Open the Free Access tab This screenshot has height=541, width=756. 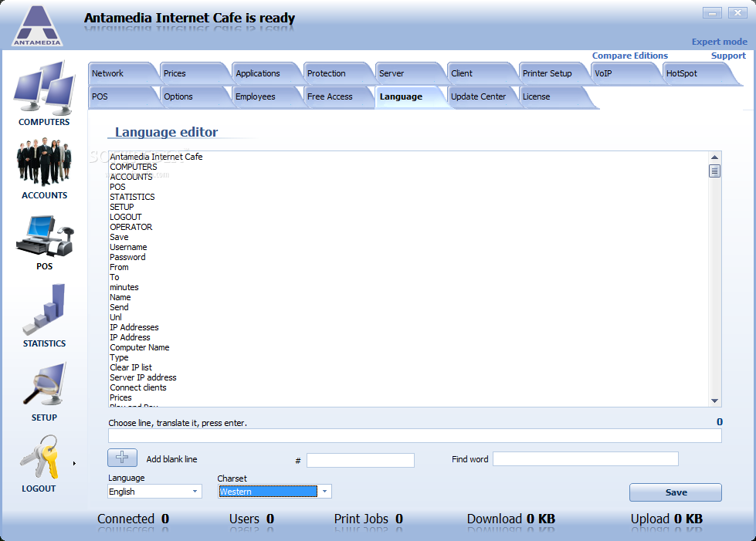click(338, 96)
